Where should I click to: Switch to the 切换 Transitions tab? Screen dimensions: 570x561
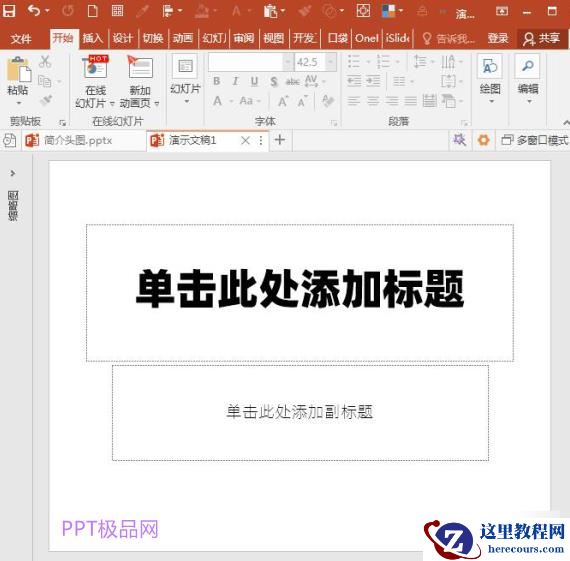point(153,38)
